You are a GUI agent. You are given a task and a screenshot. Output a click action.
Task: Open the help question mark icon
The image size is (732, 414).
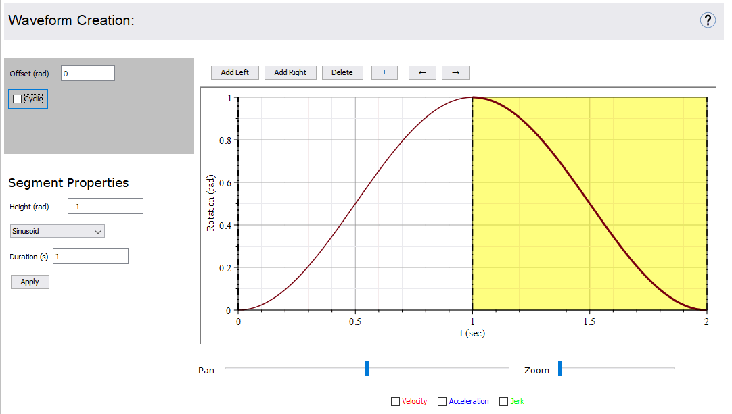click(x=708, y=20)
